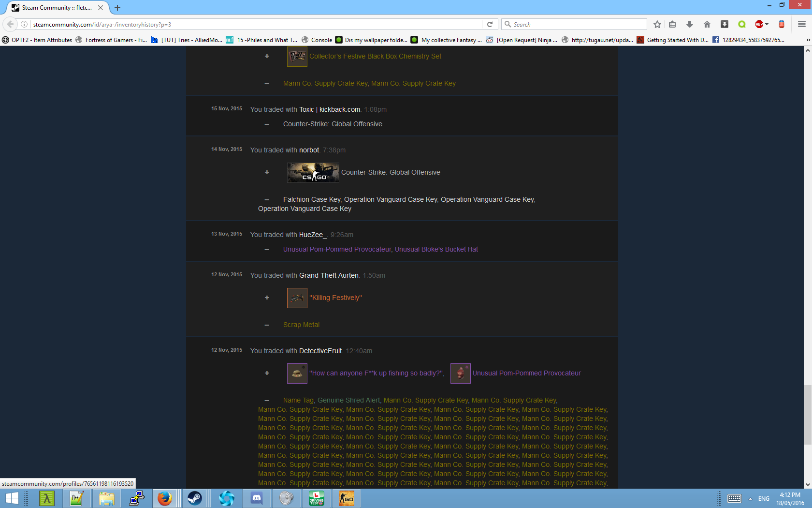Open Discord from the taskbar
The image size is (812, 508).
tap(257, 498)
